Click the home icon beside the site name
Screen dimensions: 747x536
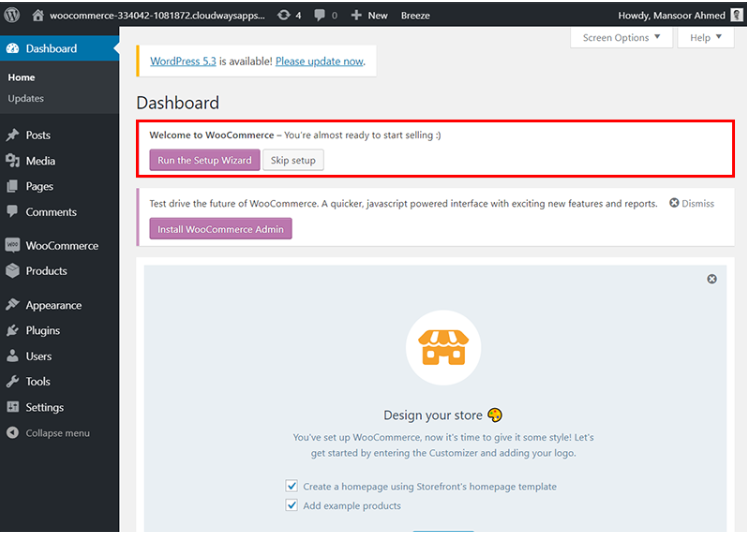tap(38, 15)
